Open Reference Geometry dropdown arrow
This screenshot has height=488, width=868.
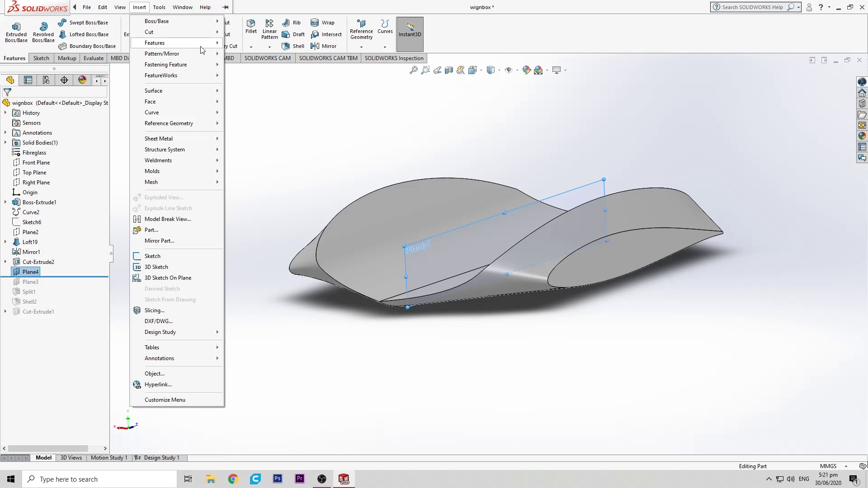(361, 47)
